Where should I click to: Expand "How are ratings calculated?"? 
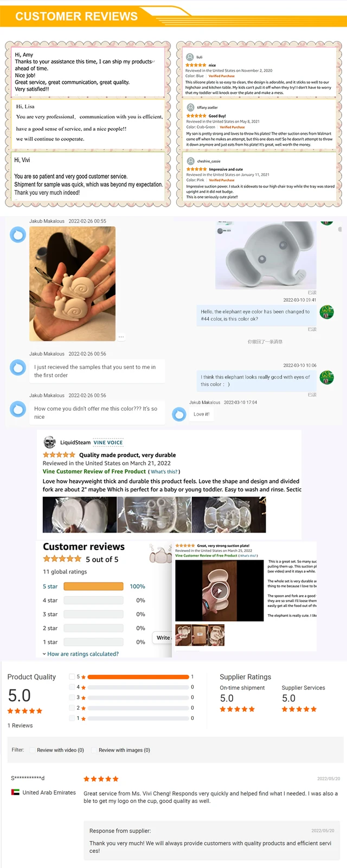[81, 654]
